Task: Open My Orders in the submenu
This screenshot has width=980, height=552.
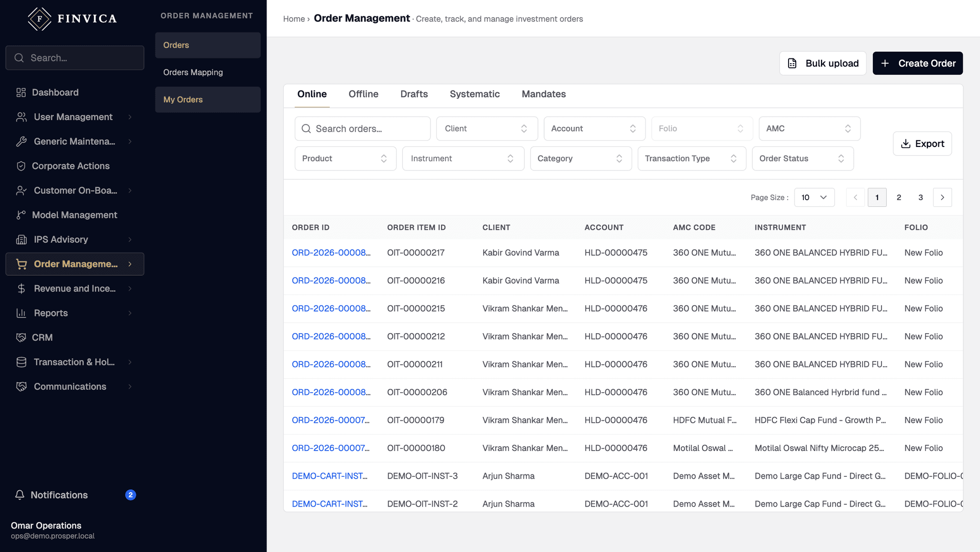Action: [x=208, y=100]
